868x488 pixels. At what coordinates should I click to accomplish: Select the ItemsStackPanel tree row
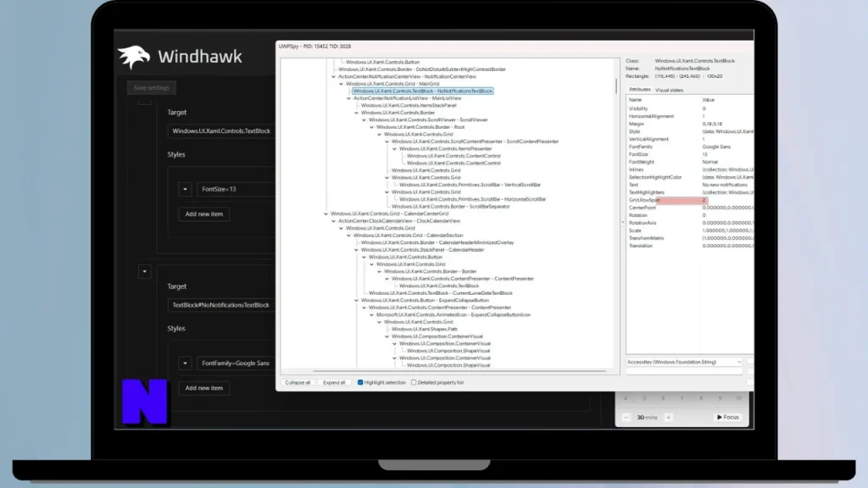[409, 106]
